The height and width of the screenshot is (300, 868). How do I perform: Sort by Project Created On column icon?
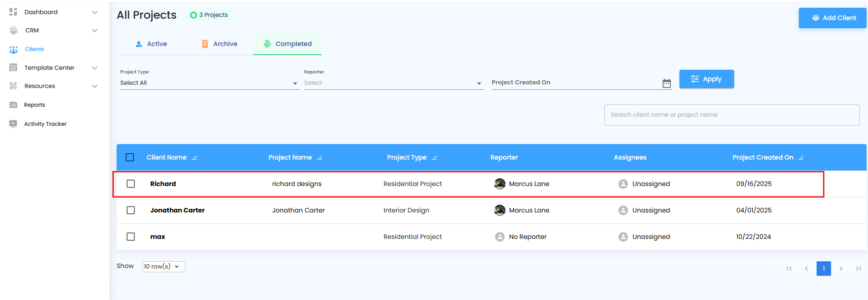click(801, 158)
